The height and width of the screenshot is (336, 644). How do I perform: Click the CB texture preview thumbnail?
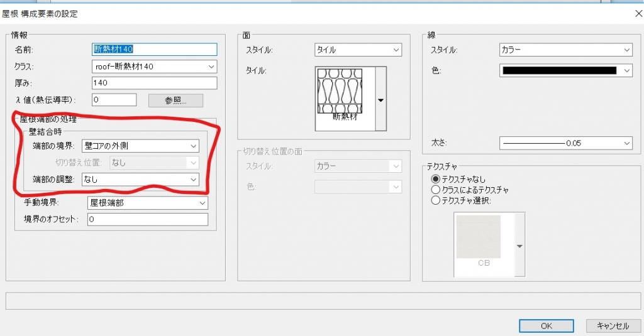(x=478, y=237)
